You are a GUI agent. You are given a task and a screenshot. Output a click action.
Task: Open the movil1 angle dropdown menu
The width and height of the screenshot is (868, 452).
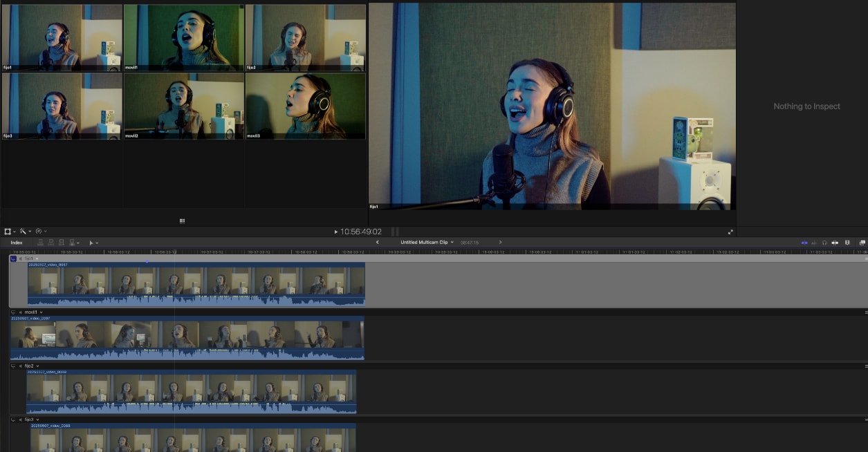click(41, 312)
